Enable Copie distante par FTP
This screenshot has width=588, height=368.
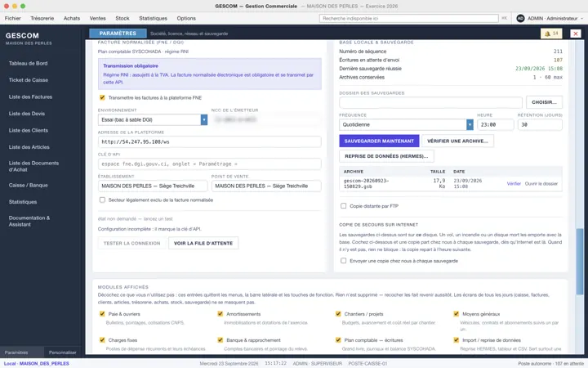tap(343, 206)
